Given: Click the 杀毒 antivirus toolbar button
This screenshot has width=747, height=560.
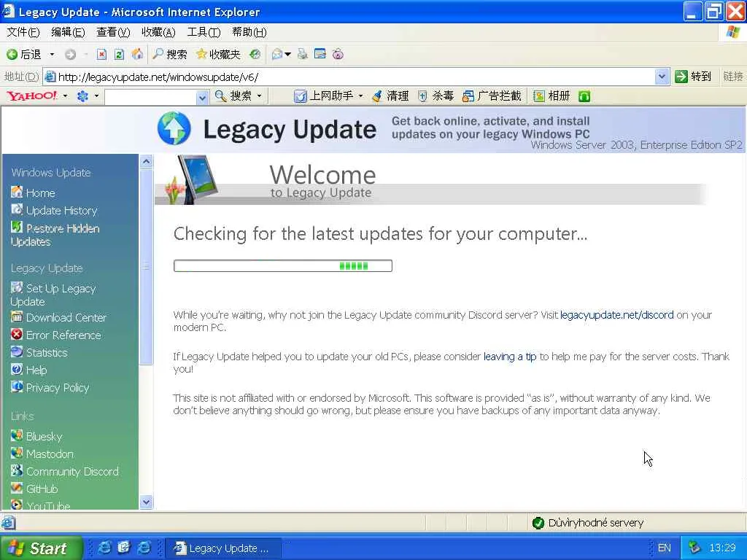Looking at the screenshot, I should (x=436, y=96).
